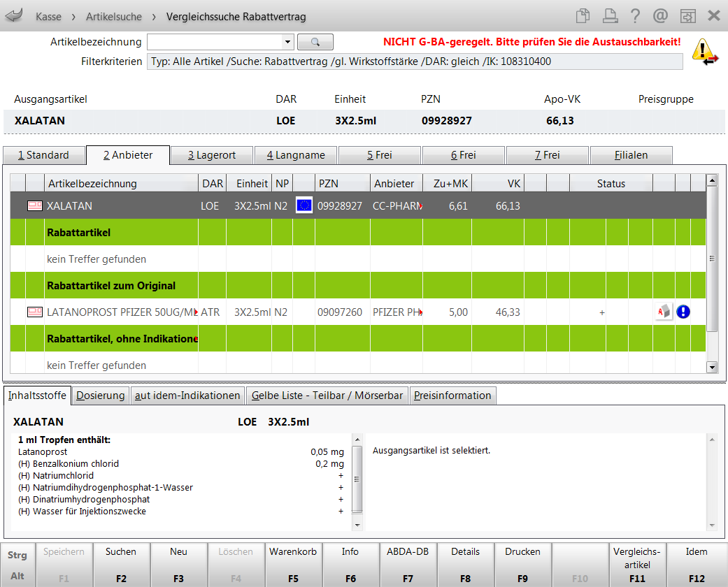Sort by VK column header

[498, 183]
